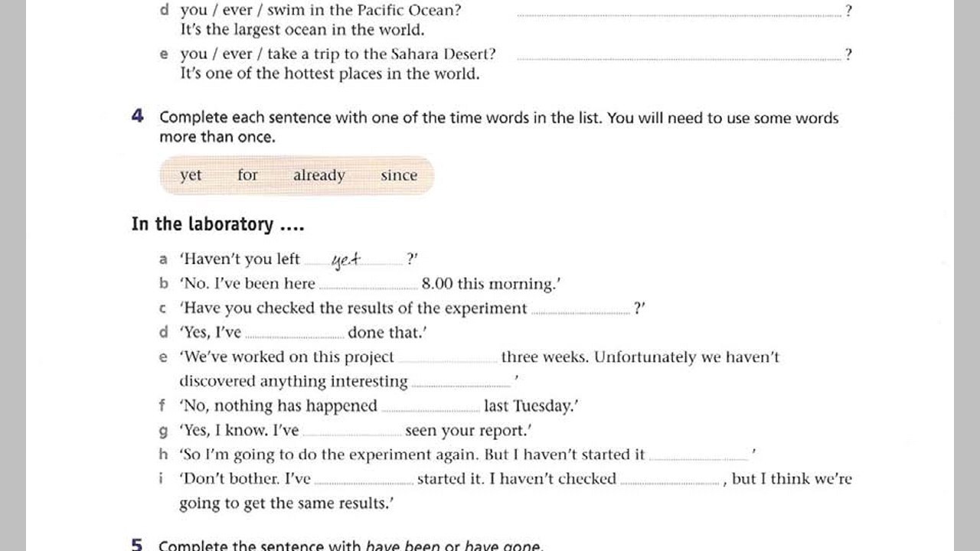Click the answer line for 'swim in the Pacific Ocean?'

pos(680,14)
